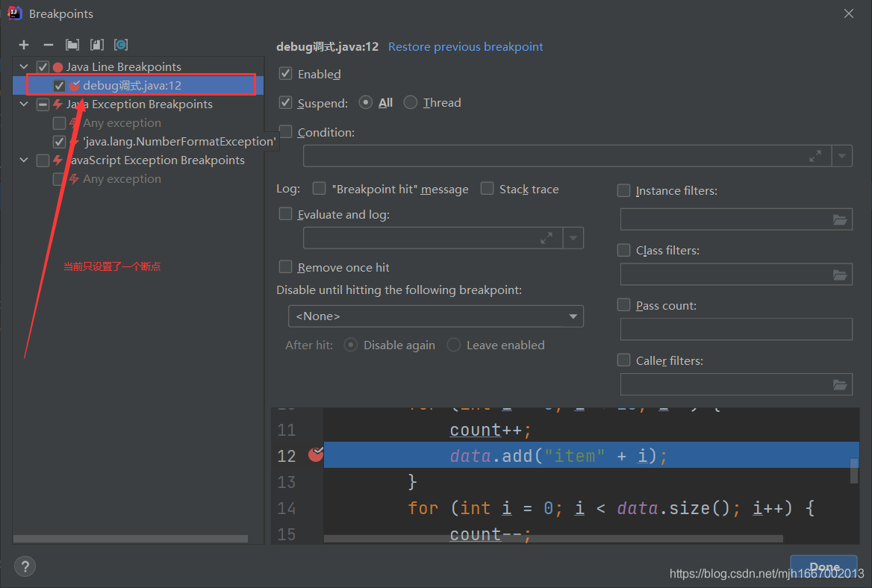Open folder browser for Instance filters
Image resolution: width=872 pixels, height=588 pixels.
pyautogui.click(x=840, y=220)
